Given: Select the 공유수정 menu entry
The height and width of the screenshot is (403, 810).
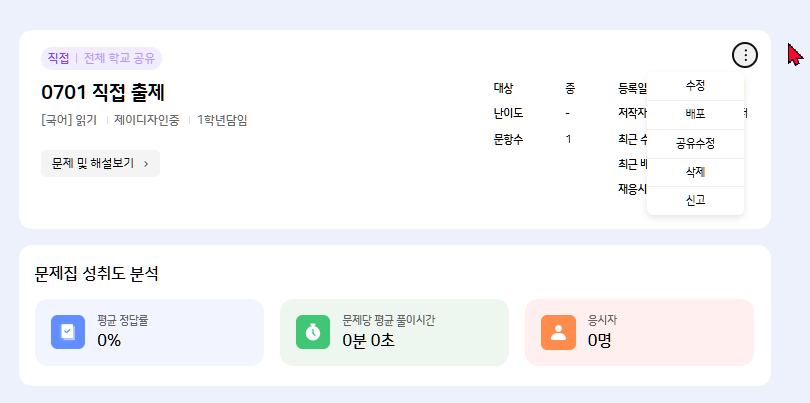Looking at the screenshot, I should point(695,143).
